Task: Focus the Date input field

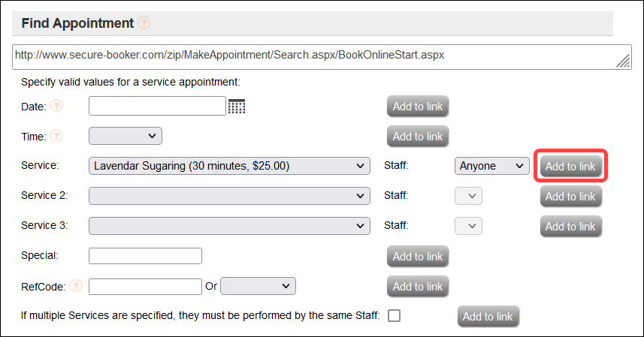Action: 157,106
